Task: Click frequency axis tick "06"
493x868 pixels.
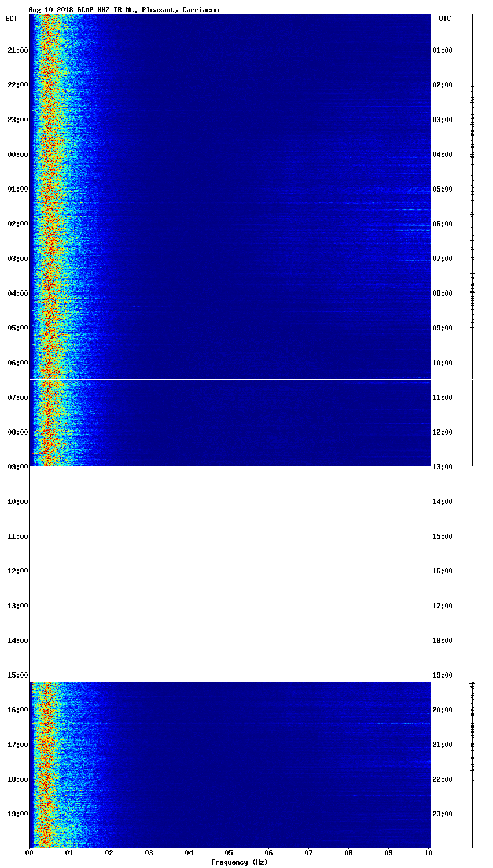Action: (x=268, y=853)
